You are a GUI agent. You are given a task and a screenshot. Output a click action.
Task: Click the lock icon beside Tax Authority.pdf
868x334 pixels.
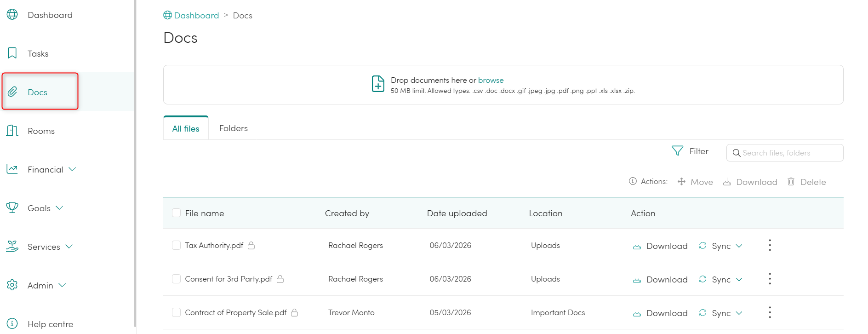[251, 246]
